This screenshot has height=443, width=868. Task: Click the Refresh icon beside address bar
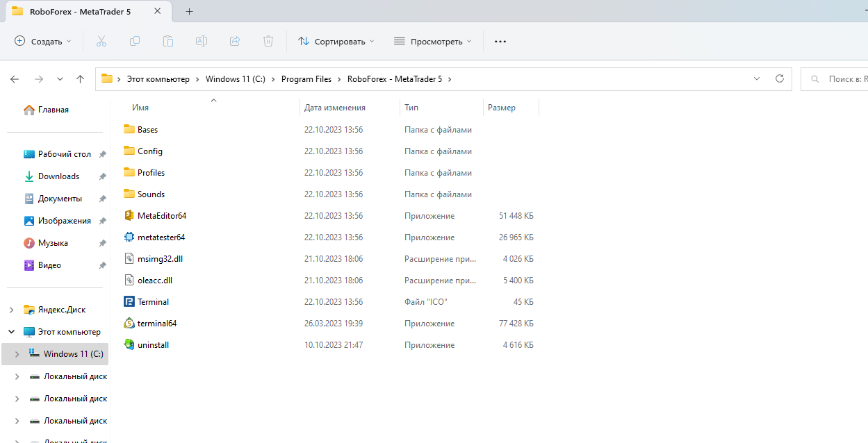coord(779,78)
